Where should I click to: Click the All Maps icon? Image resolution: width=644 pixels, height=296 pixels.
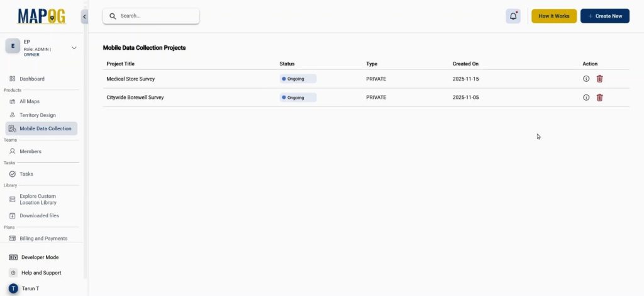click(x=13, y=101)
